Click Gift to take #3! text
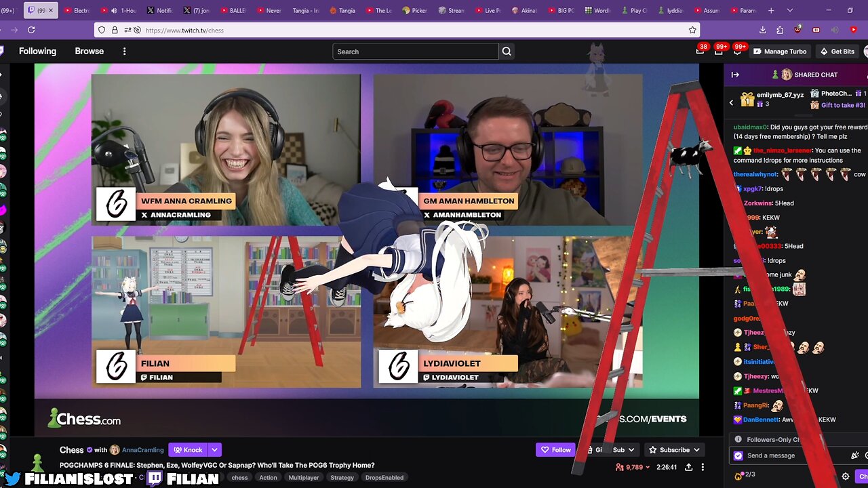 843,105
